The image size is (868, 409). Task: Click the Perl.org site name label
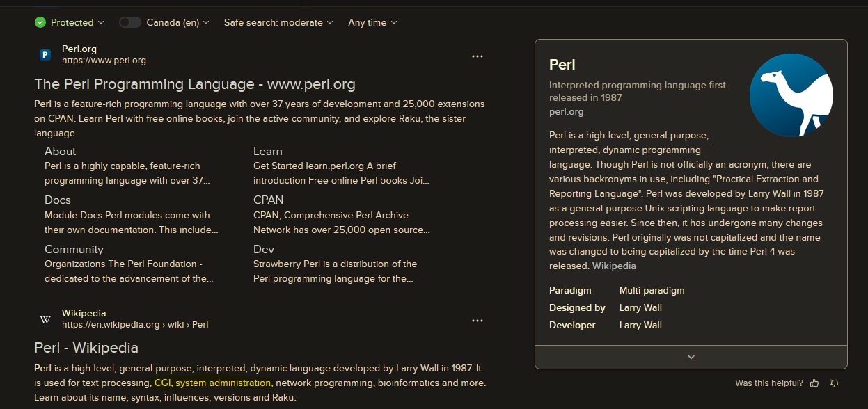coord(79,49)
